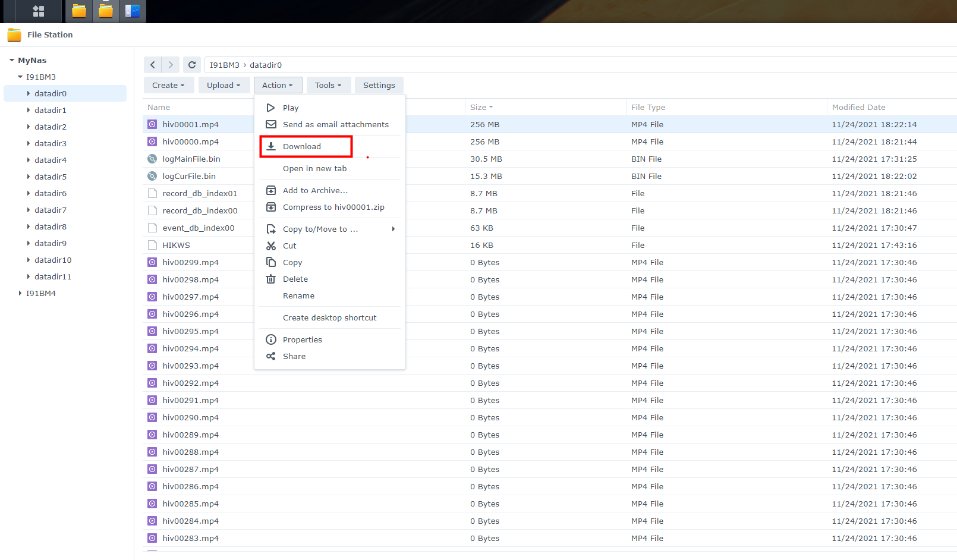Screen dimensions: 957x560
Task: Go back with the left arrow button
Action: (153, 65)
